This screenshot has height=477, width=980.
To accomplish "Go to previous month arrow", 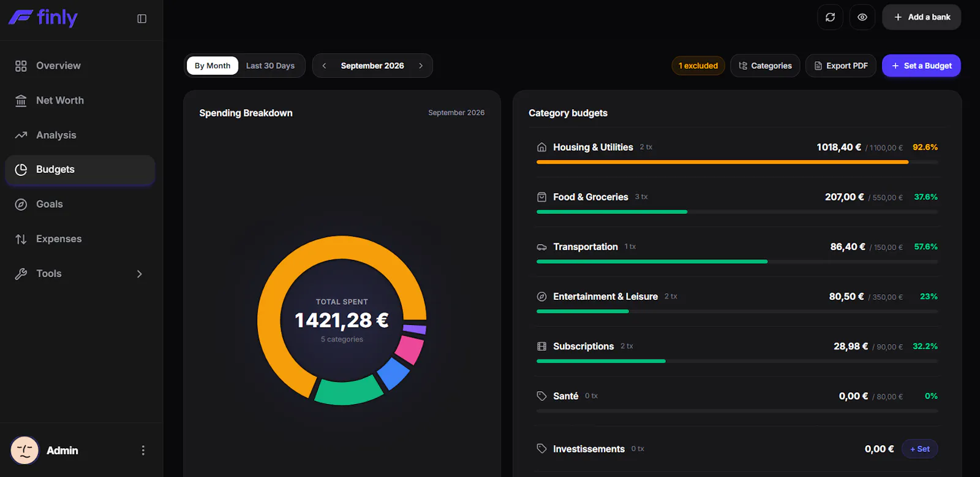I will [x=324, y=66].
